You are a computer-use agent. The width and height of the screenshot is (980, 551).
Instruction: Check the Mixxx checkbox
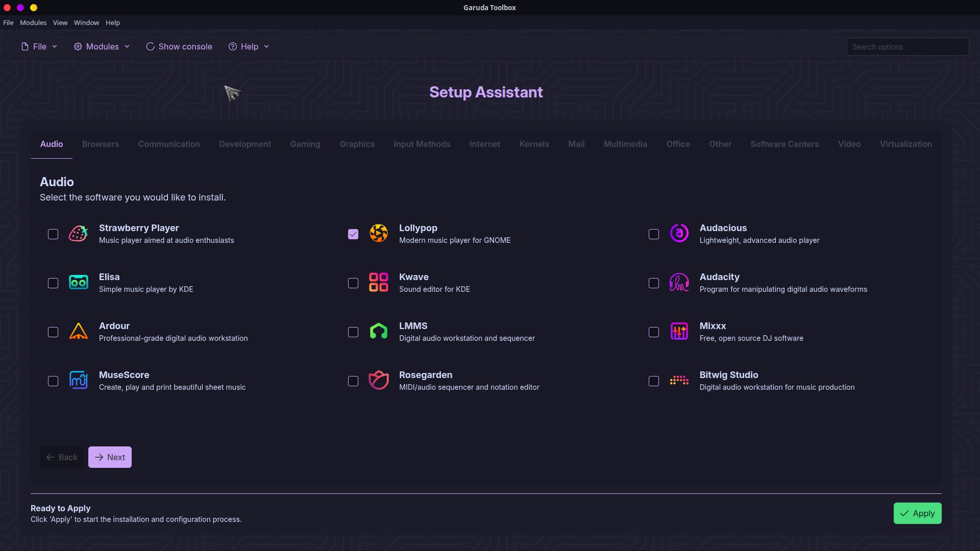click(654, 332)
